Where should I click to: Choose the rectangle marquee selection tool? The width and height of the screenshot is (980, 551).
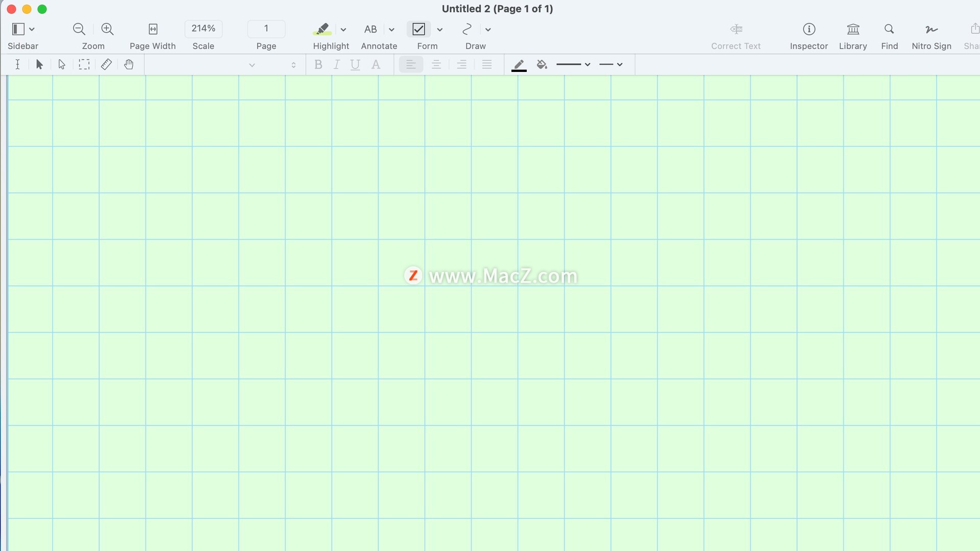coord(84,64)
